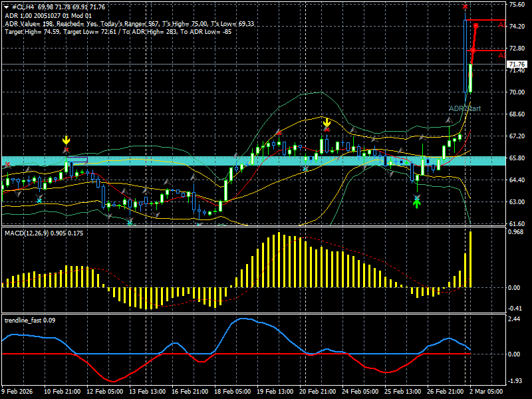
Task: Click the ADR Start text label
Action: tap(465, 108)
